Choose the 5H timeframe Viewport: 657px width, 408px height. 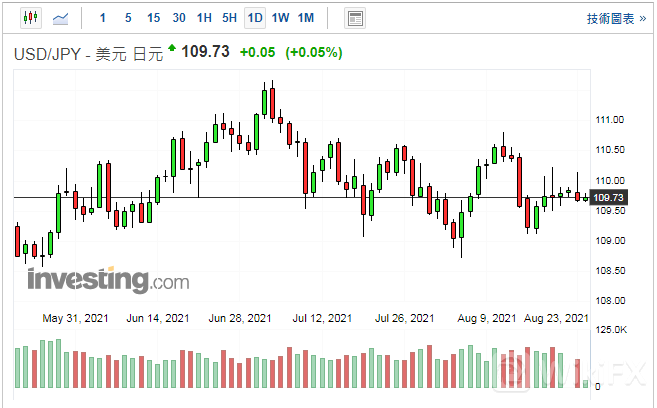click(230, 18)
